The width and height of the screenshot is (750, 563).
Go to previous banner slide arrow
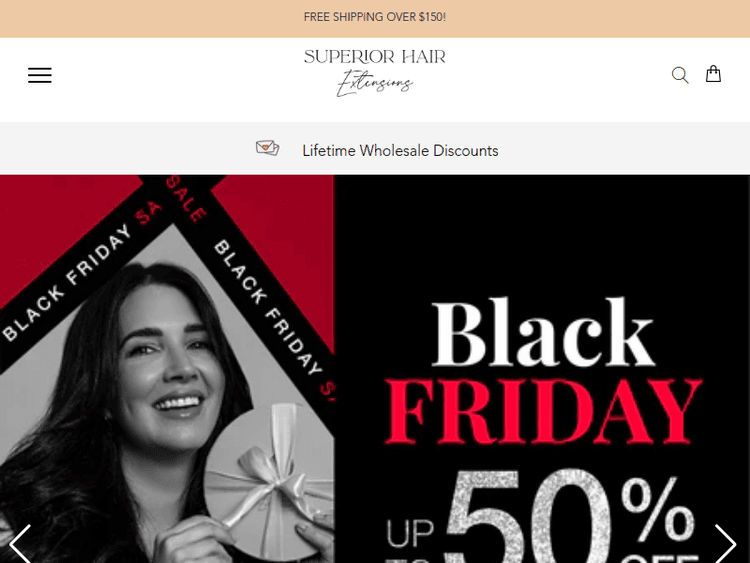[21, 544]
